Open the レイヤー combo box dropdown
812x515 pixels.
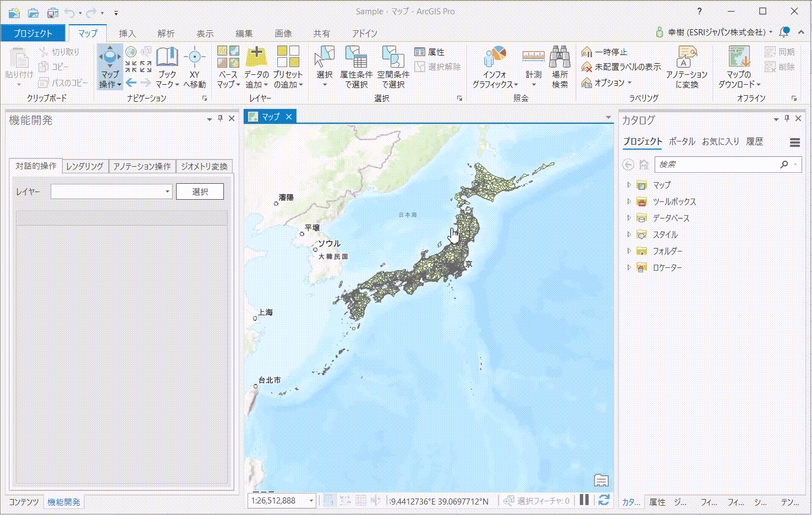167,191
